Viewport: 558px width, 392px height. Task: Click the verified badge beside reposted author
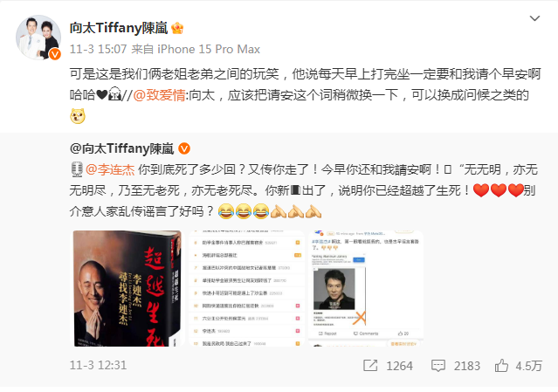click(184, 148)
